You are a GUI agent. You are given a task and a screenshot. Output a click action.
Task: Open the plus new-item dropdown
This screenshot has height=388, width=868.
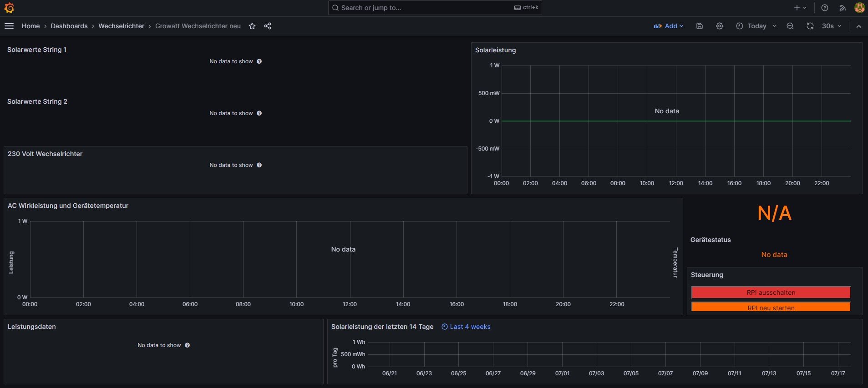800,8
